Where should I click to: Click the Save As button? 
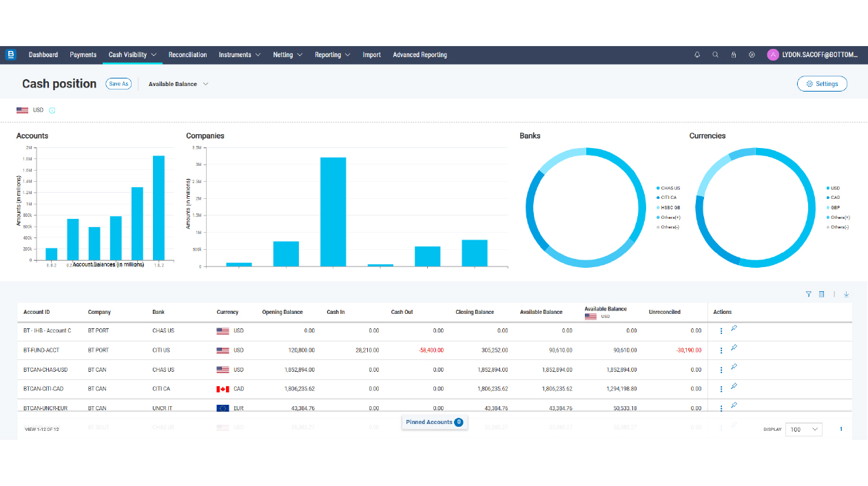click(118, 84)
